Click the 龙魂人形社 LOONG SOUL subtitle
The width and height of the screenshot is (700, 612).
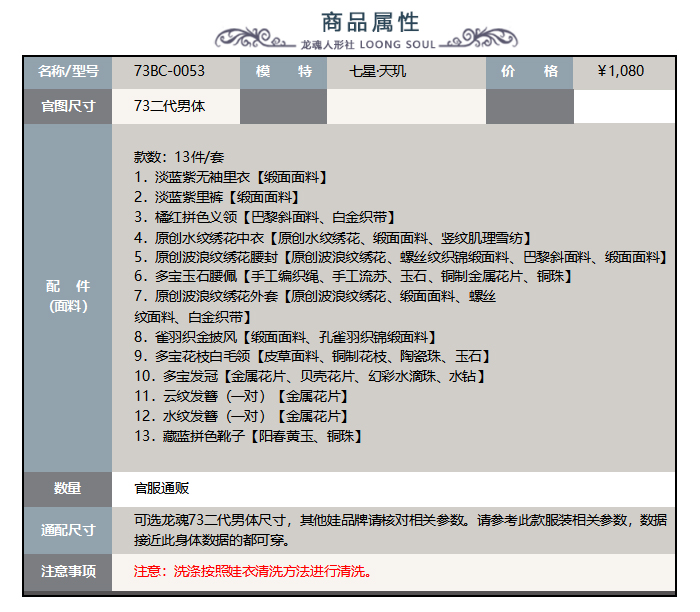click(368, 45)
